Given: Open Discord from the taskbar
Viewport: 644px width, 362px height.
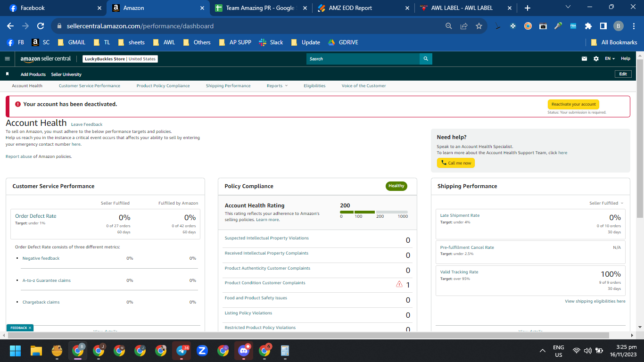Looking at the screenshot, I should tap(244, 351).
